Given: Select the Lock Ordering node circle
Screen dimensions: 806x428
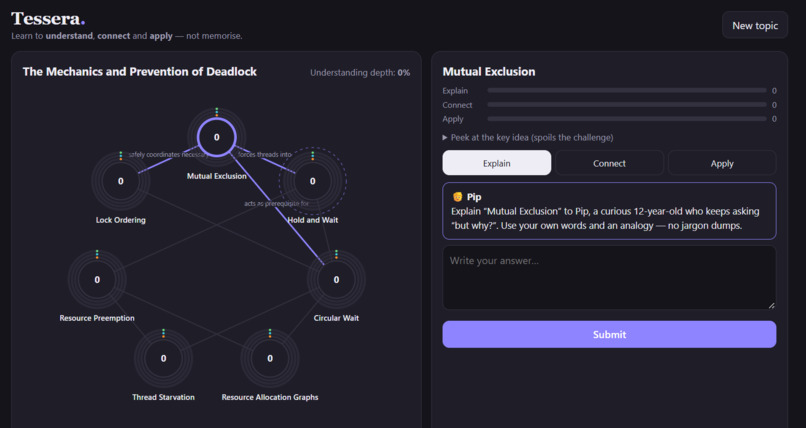Looking at the screenshot, I should point(121,181).
